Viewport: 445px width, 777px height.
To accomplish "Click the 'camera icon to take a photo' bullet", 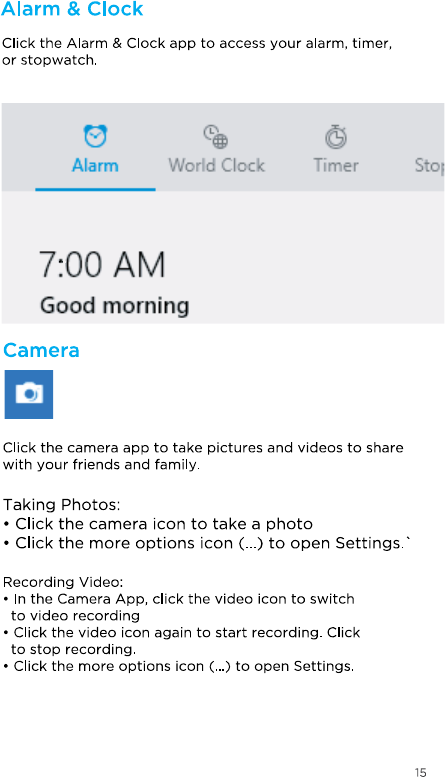I will click(x=158, y=524).
